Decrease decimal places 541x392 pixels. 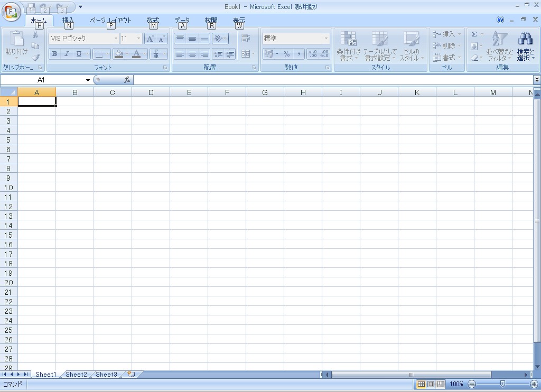pos(325,54)
